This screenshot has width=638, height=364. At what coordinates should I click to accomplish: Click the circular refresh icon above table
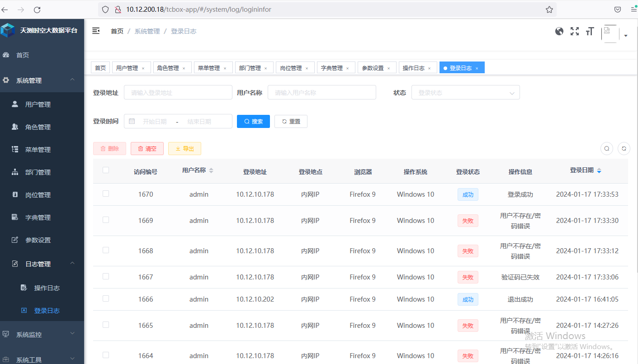tap(624, 148)
